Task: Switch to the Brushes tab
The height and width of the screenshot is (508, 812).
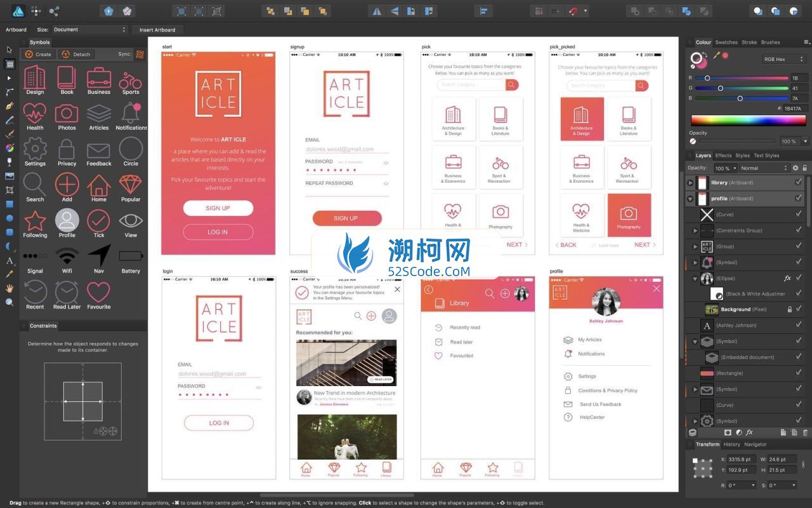Action: [770, 43]
